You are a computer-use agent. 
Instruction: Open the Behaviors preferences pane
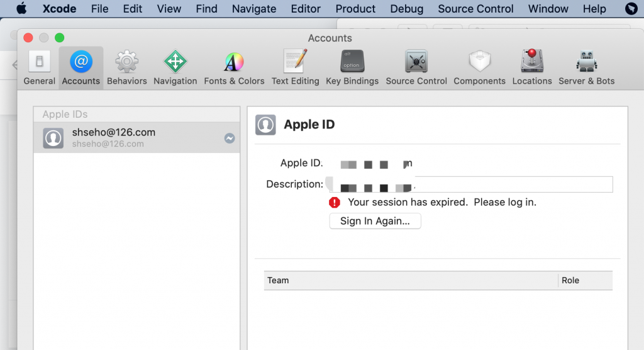point(127,67)
